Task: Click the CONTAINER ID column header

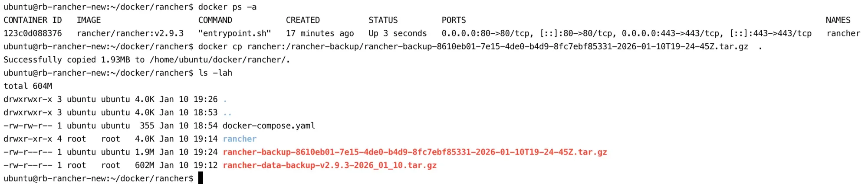Action: pyautogui.click(x=33, y=20)
